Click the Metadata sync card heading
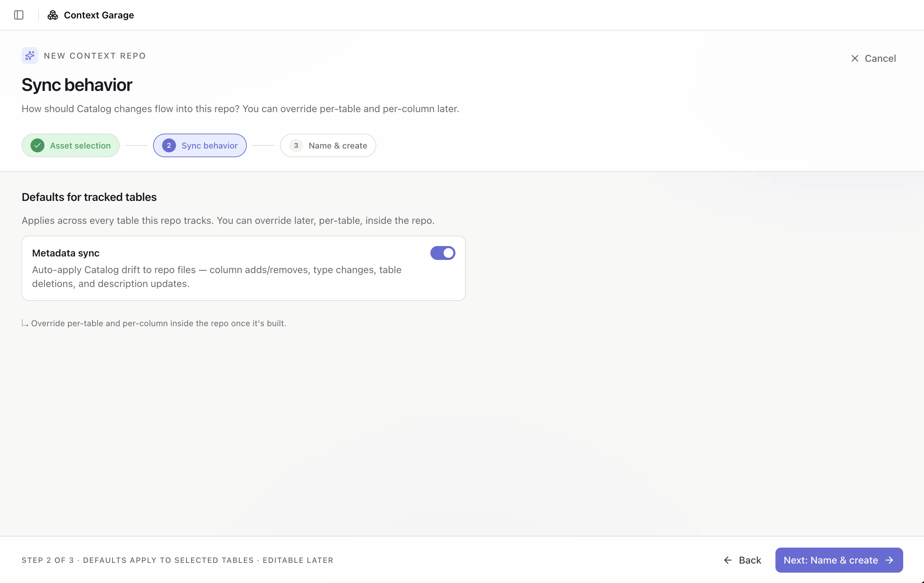 click(66, 253)
